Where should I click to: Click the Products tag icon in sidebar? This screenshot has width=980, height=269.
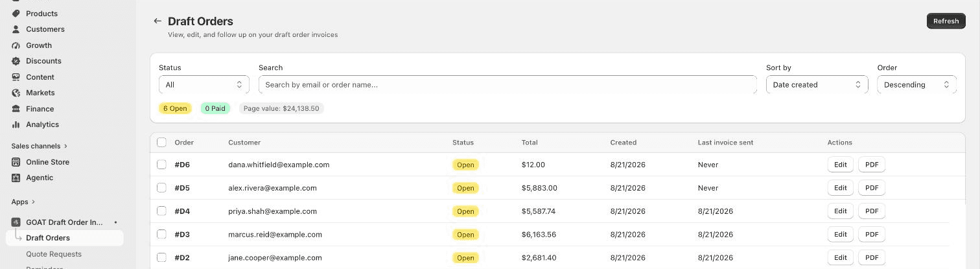pos(16,13)
